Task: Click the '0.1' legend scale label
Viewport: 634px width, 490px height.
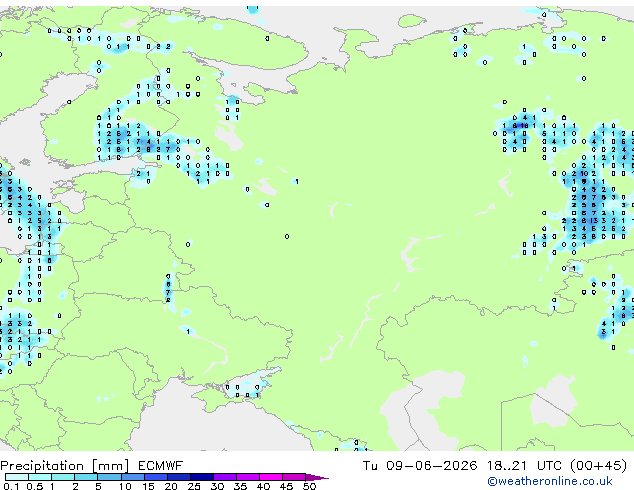Action: click(x=11, y=486)
